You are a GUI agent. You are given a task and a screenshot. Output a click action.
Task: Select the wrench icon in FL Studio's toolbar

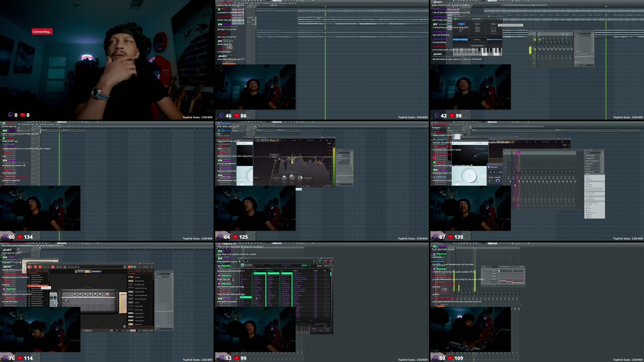pyautogui.click(x=248, y=262)
